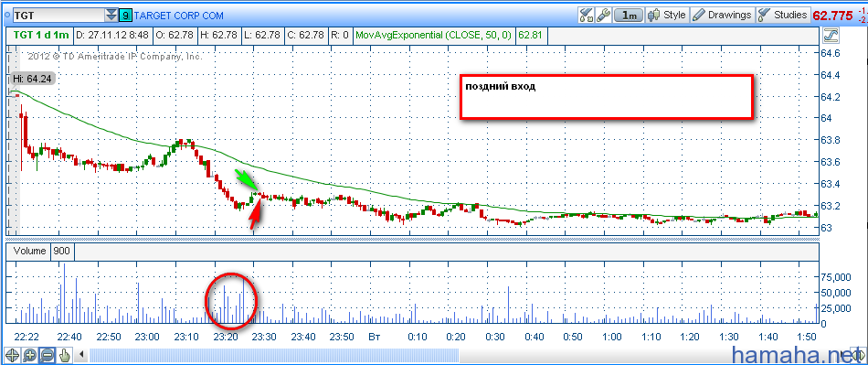This screenshot has height=365, width=868.
Task: Click the moving average value 62.81
Action: pyautogui.click(x=531, y=36)
